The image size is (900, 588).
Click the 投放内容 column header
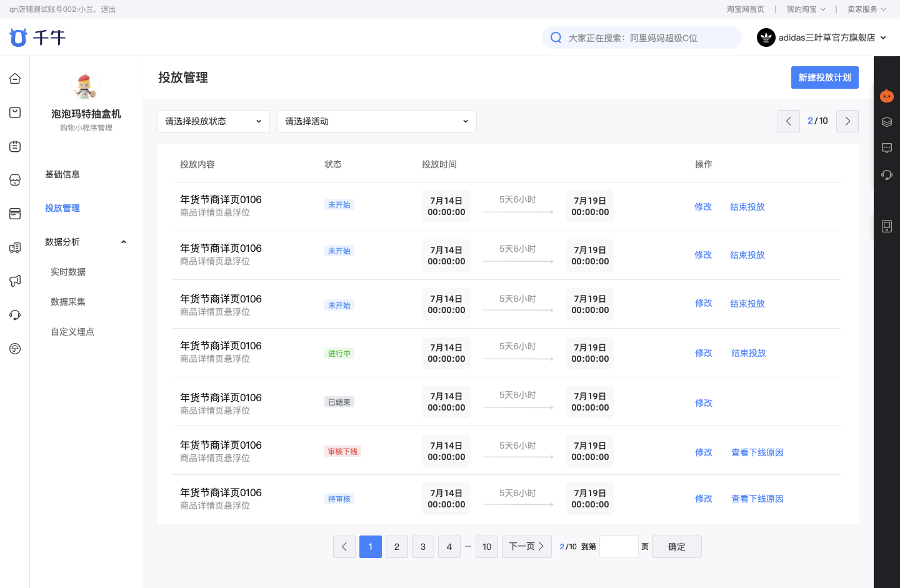(x=197, y=164)
